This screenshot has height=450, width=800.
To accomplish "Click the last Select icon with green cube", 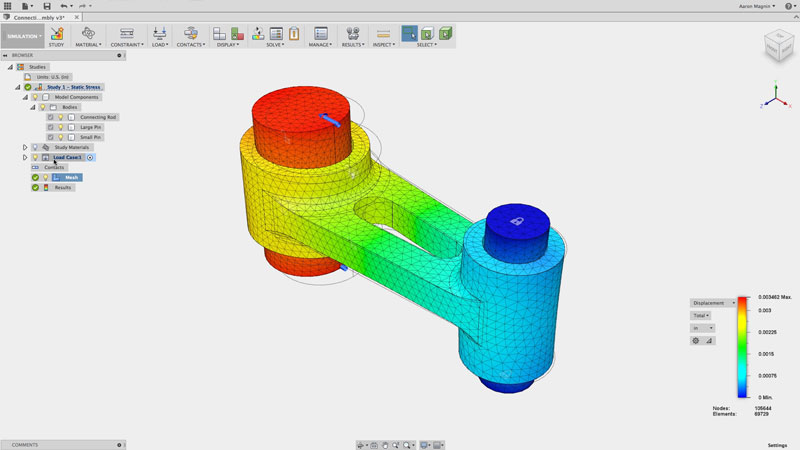I will point(445,34).
